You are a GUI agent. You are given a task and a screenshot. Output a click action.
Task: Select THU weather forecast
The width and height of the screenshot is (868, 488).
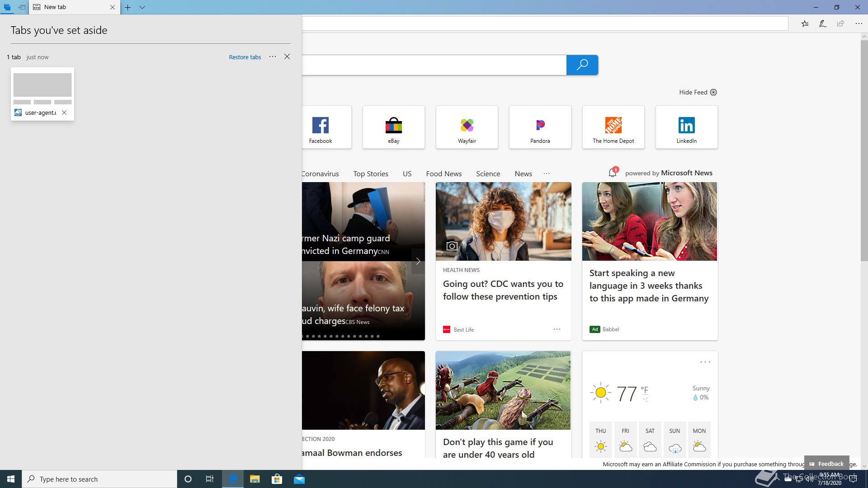click(x=601, y=439)
